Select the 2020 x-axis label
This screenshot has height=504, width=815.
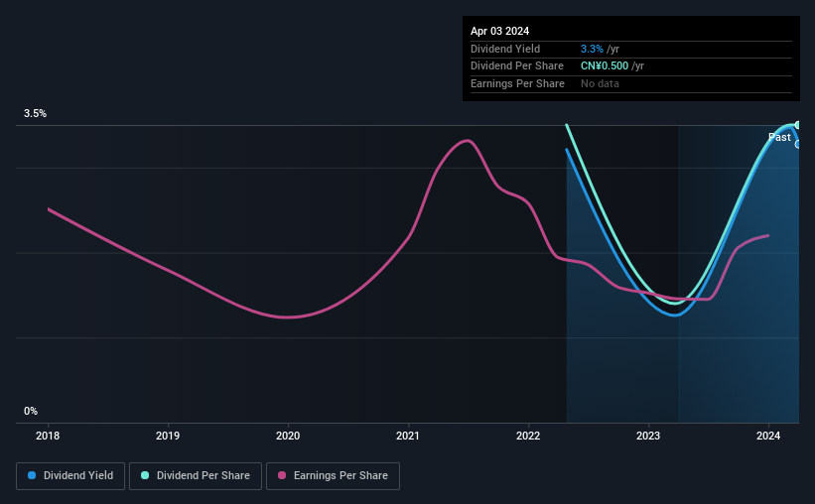click(x=288, y=436)
